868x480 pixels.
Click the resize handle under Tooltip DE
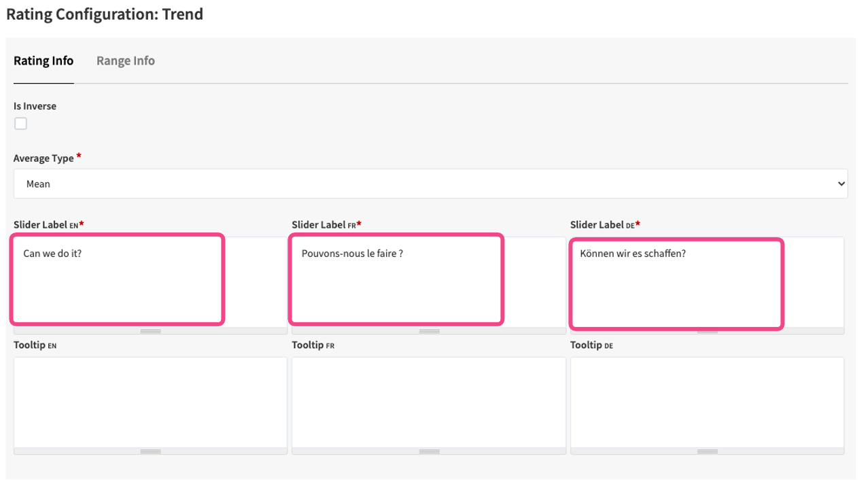(x=707, y=451)
